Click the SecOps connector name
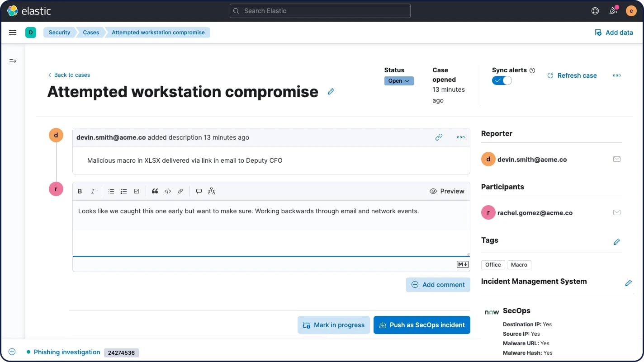The width and height of the screenshot is (644, 362). coord(516,310)
